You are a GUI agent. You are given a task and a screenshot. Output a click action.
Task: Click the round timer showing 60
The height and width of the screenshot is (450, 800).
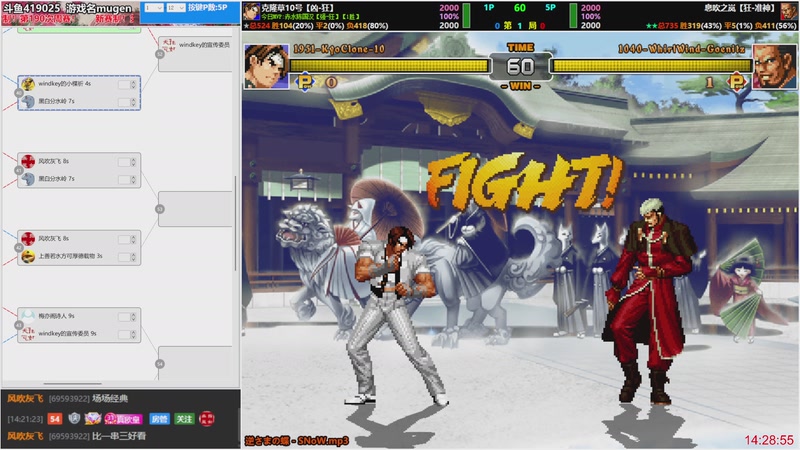[520, 66]
